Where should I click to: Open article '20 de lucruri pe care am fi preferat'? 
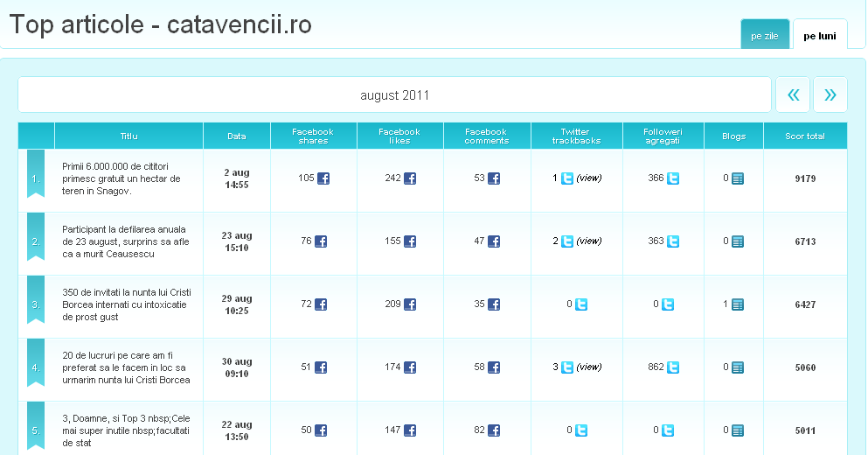(126, 367)
